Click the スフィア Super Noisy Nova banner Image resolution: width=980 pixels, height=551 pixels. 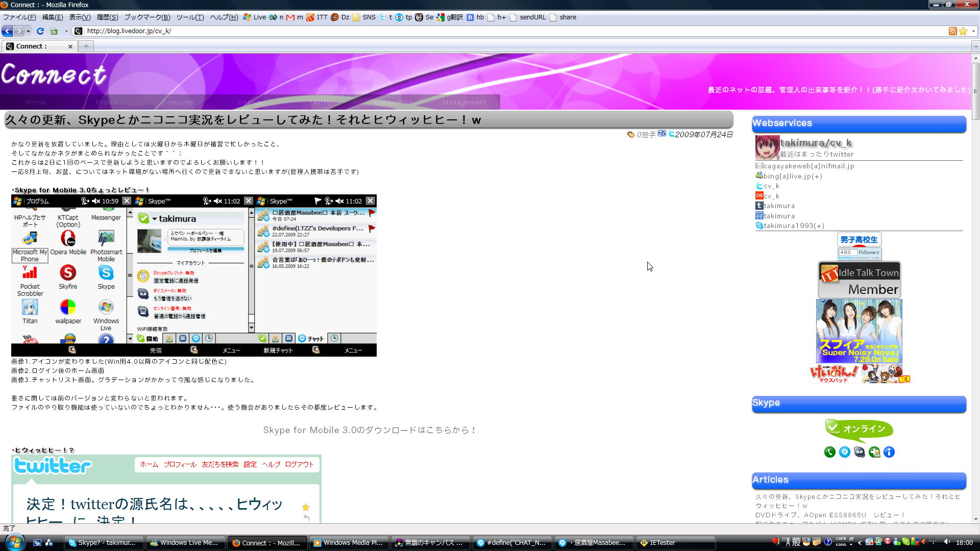tap(859, 331)
